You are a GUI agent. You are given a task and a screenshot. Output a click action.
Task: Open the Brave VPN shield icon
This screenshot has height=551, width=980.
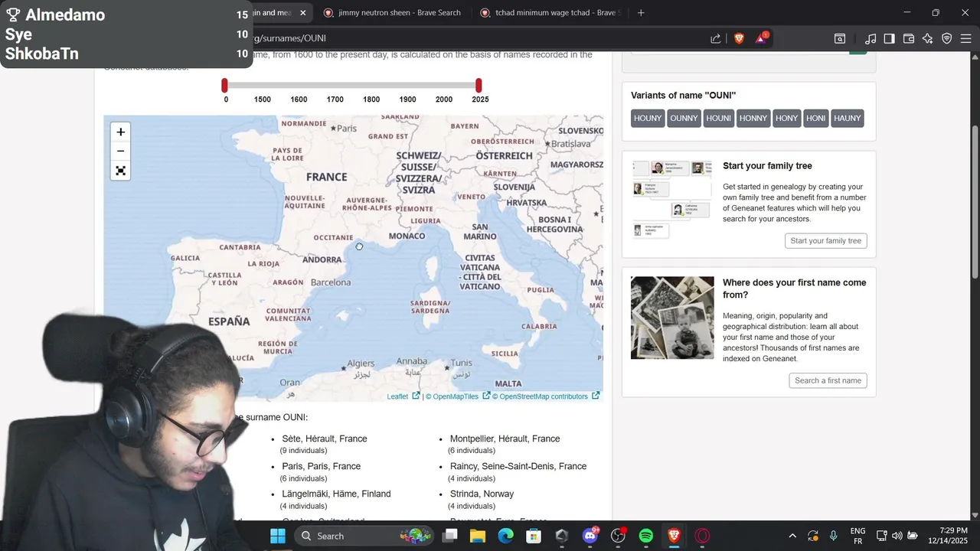[946, 38]
